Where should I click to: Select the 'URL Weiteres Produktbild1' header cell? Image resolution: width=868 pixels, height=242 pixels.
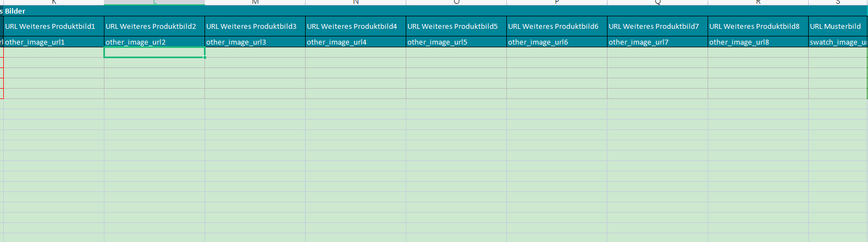(53, 26)
